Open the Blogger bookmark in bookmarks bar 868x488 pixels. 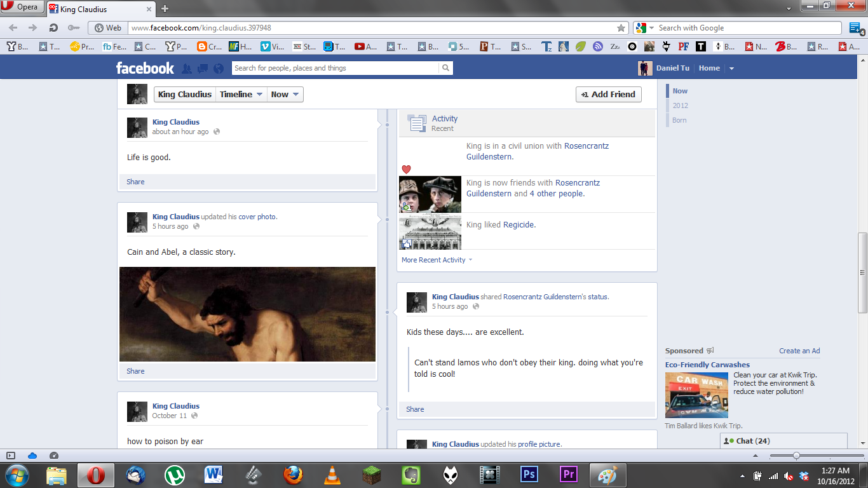point(209,46)
